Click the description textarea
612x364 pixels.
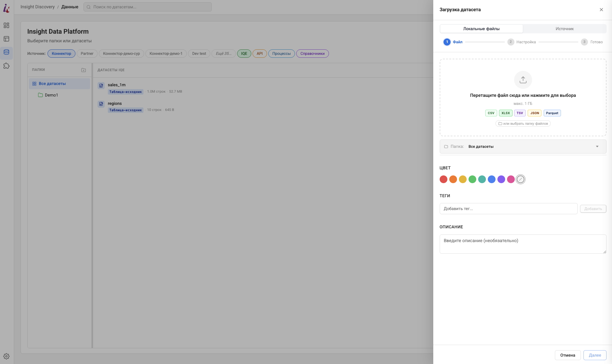523,244
